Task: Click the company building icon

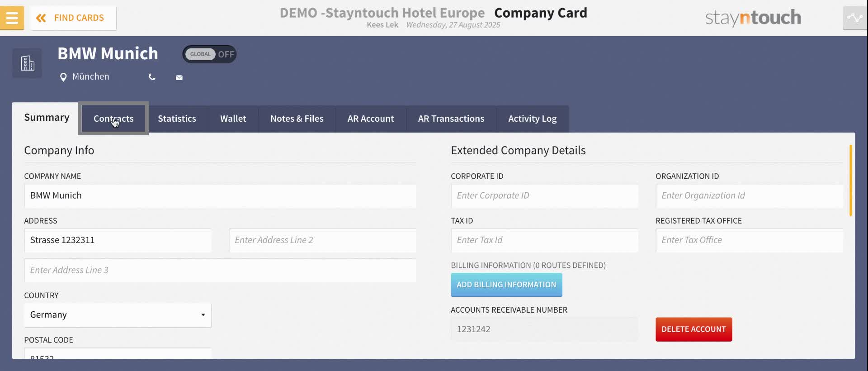Action: tap(27, 63)
